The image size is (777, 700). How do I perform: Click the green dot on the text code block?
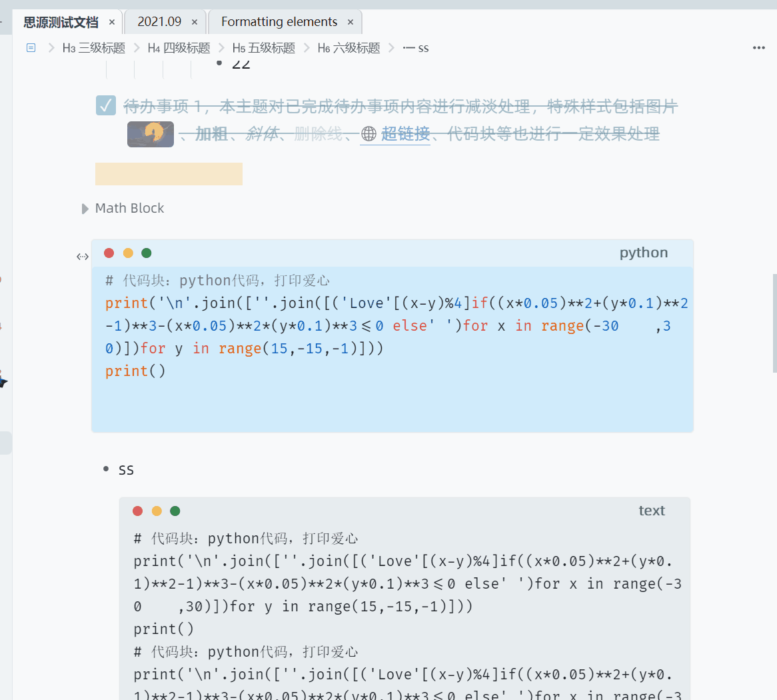pyautogui.click(x=175, y=511)
